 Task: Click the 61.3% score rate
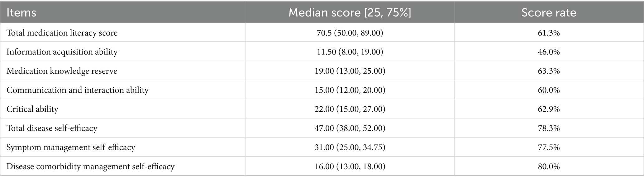tap(549, 33)
